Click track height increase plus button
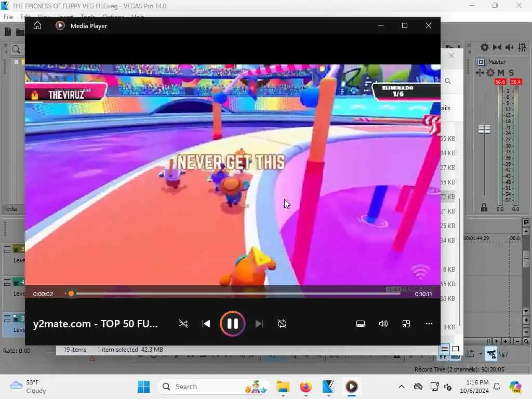Screen dimensions: 532x399 pyautogui.click(x=526, y=320)
